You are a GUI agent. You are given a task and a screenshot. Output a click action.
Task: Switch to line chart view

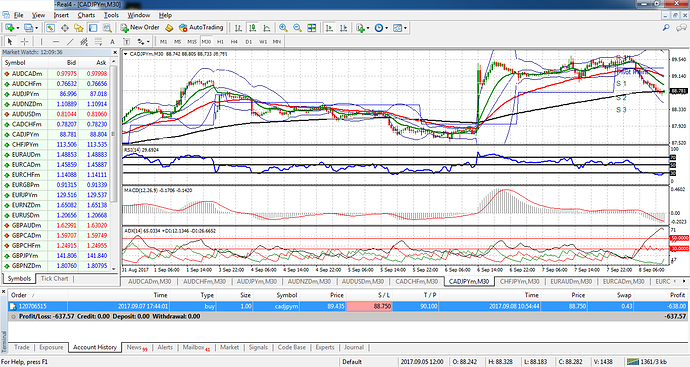tap(267, 28)
